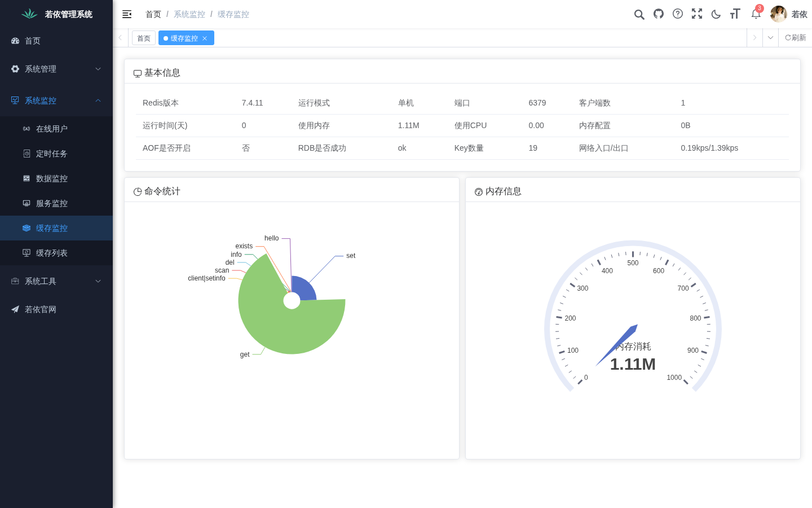Collapse the sidebar with hamburger icon
812x508 pixels.
point(127,14)
